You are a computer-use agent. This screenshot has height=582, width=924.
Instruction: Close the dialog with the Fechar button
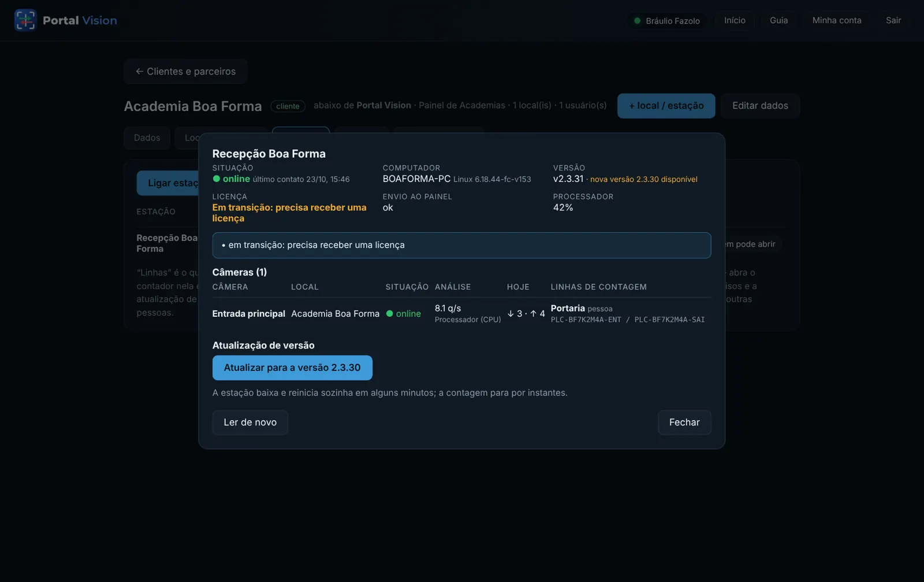tap(684, 422)
